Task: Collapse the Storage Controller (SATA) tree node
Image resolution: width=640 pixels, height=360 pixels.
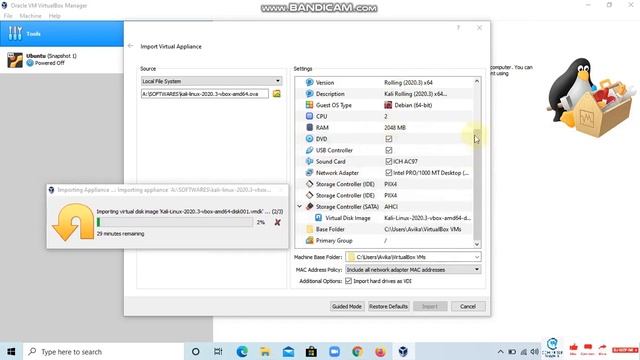Action: point(300,207)
